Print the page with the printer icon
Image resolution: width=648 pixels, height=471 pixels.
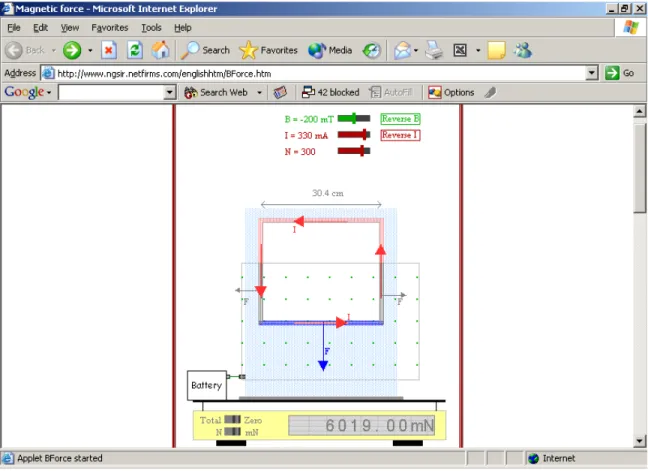(434, 50)
